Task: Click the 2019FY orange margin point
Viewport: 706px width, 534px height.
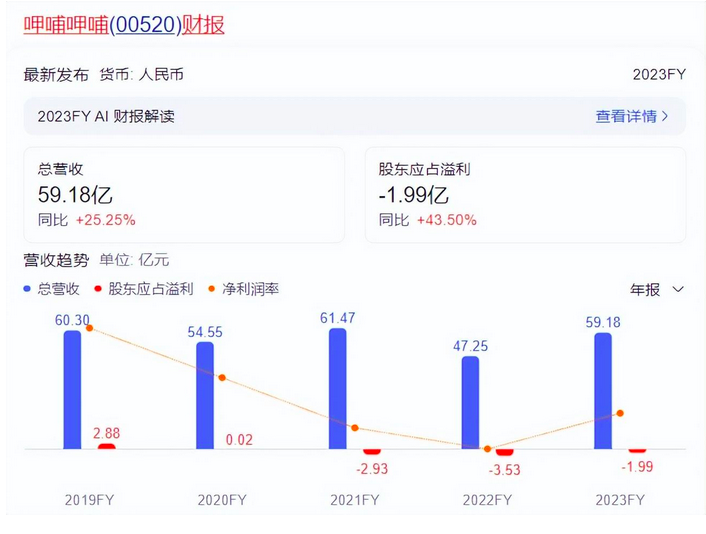Action: click(89, 328)
